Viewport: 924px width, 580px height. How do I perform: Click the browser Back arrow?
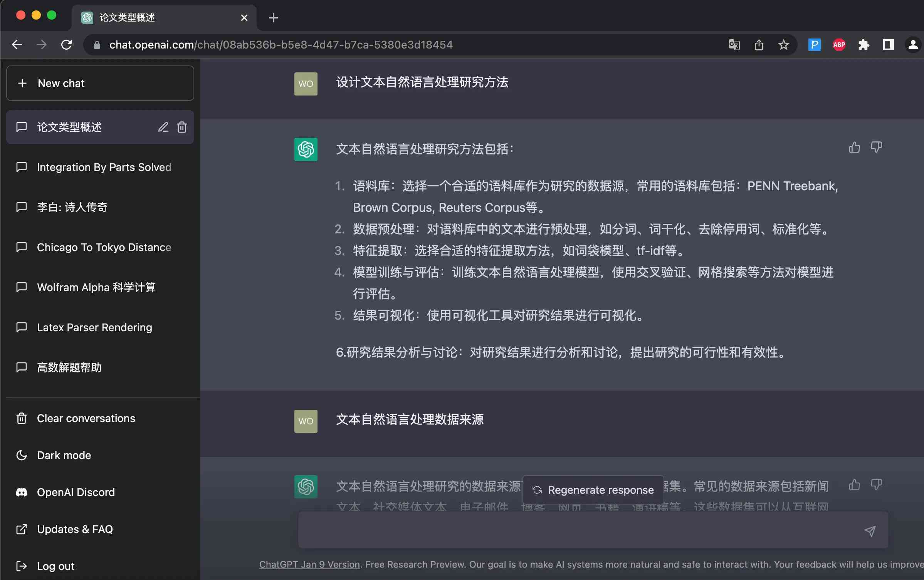click(x=17, y=45)
